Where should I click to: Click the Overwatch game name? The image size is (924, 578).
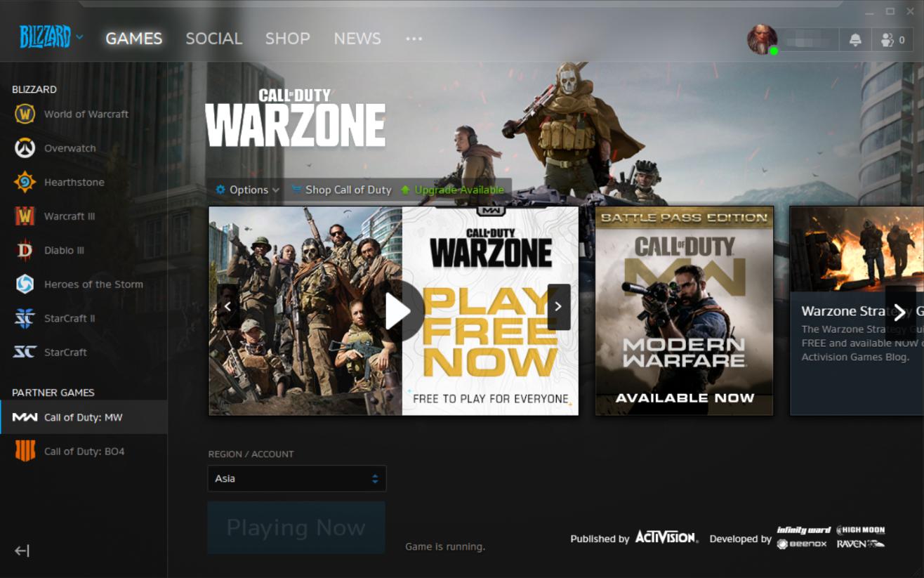(70, 148)
